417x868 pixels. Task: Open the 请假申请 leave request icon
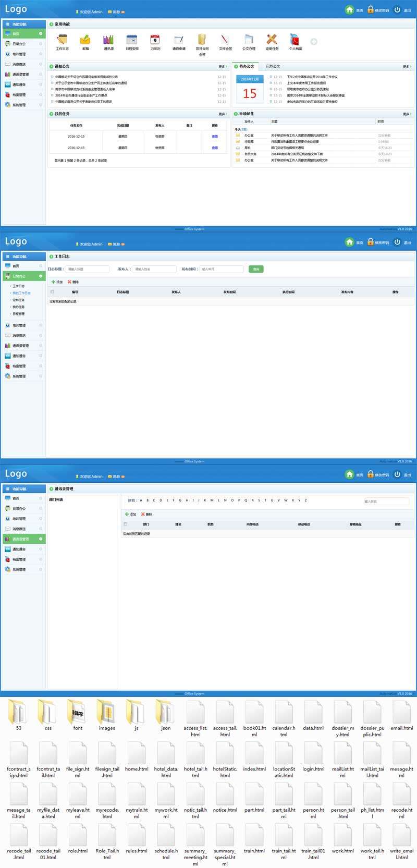pyautogui.click(x=179, y=40)
